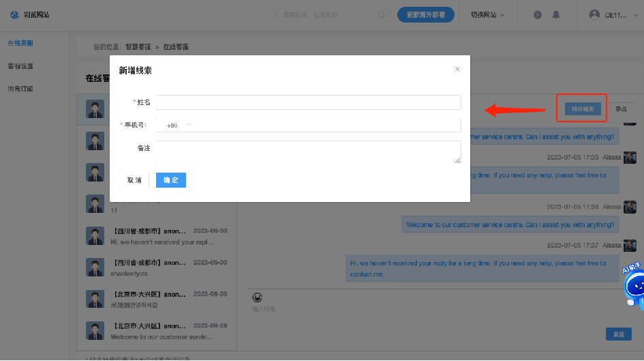644x361 pixels.
Task: Click the header search box
Action: [333, 15]
